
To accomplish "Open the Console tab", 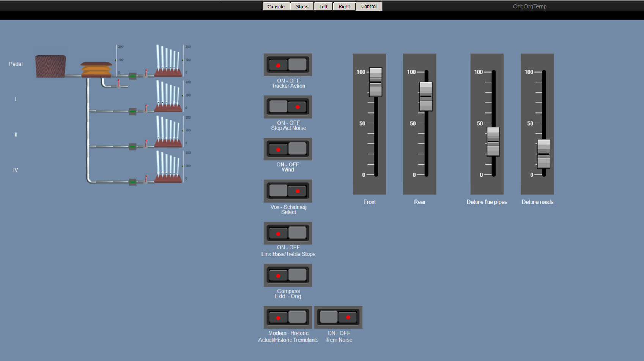I will click(276, 6).
